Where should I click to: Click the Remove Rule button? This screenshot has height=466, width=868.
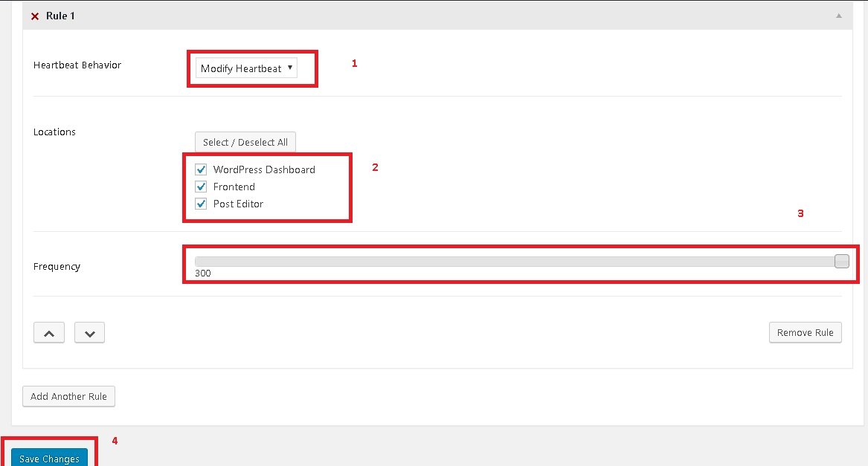(x=805, y=332)
